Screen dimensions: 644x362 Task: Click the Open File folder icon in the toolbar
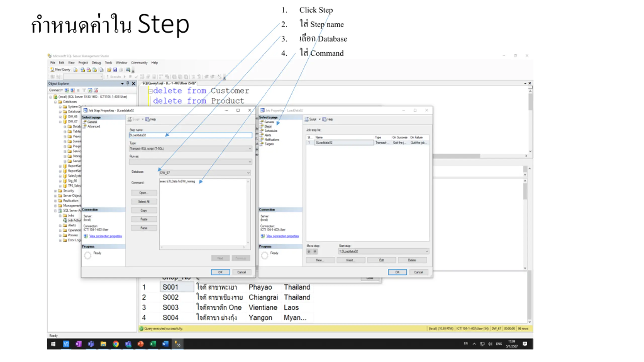(x=109, y=70)
